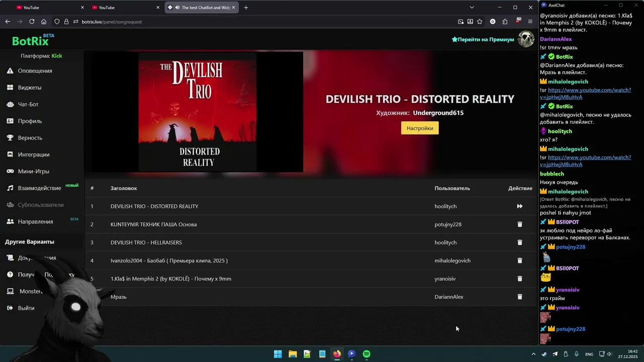Click user yranoisiv in the table
Viewport: 644px width, 362px height.
(x=445, y=279)
